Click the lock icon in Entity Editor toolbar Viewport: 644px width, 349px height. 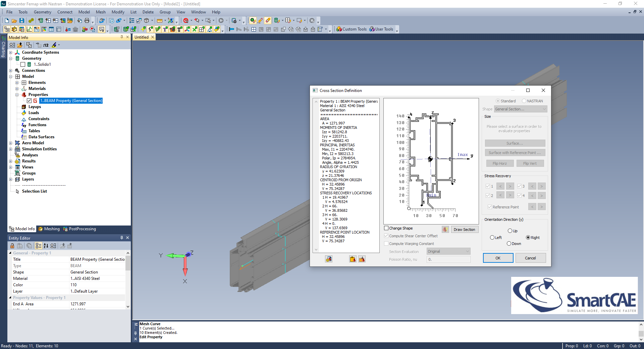(x=12, y=246)
